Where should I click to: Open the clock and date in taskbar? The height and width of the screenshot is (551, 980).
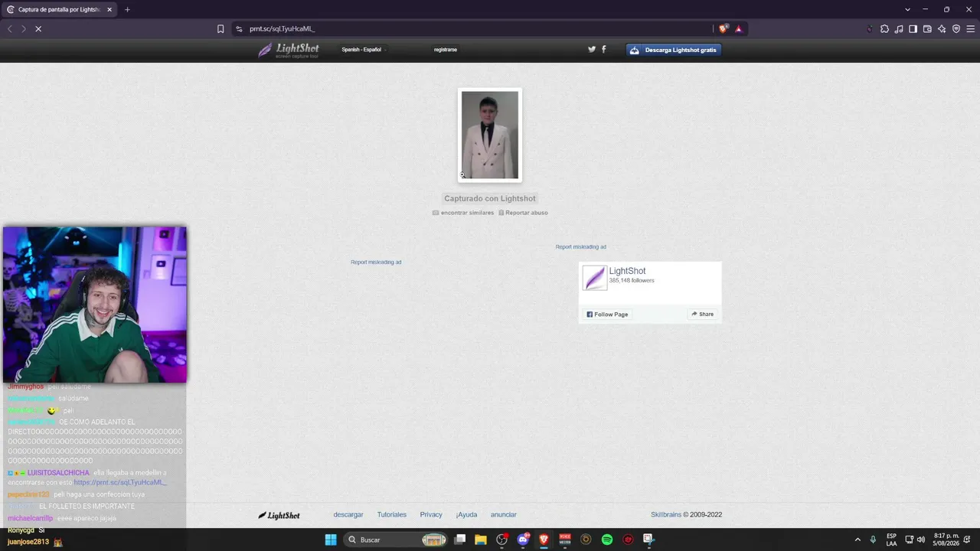[946, 540]
